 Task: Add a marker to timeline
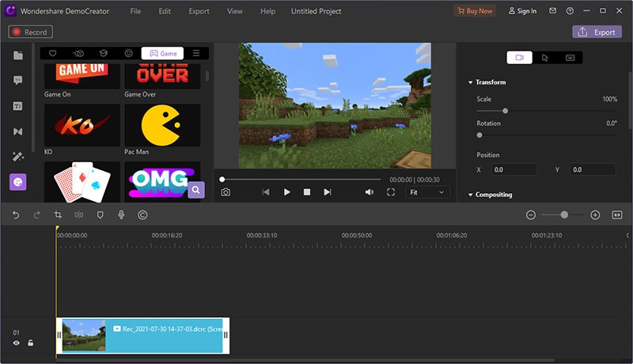click(100, 215)
